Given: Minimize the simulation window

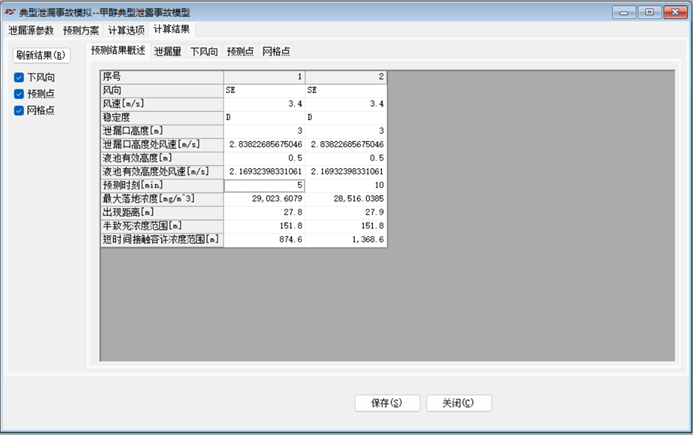Looking at the screenshot, I should pos(624,12).
